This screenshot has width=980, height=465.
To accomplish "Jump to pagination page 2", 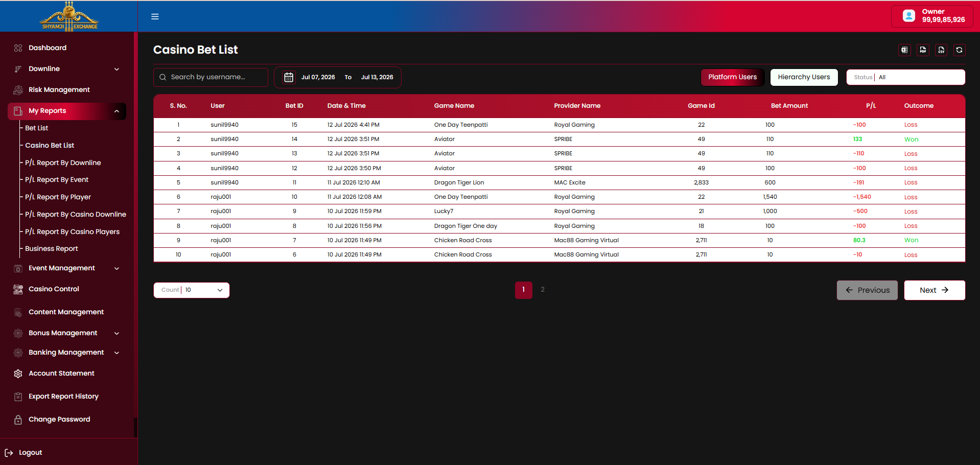I will [x=543, y=290].
